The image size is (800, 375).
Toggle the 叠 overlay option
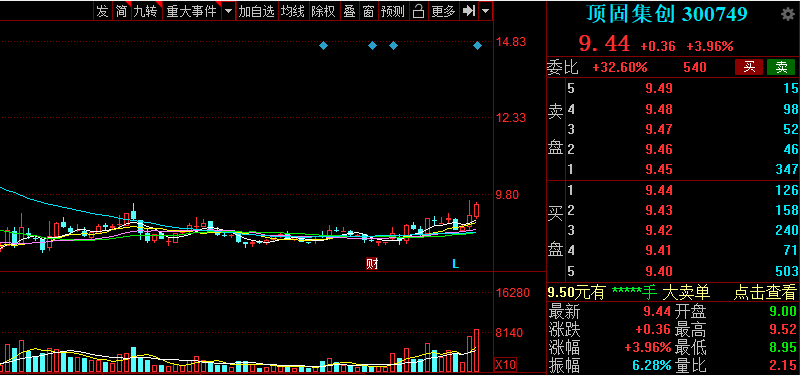(x=349, y=11)
